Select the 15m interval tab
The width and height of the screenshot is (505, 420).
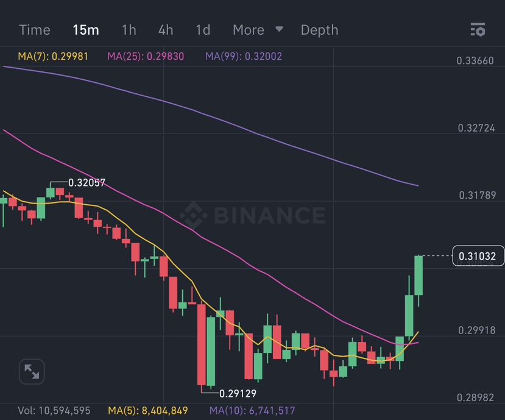click(86, 30)
